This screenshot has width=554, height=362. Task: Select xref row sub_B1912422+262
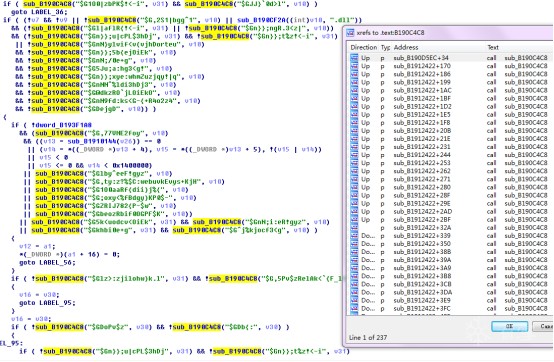point(452,171)
